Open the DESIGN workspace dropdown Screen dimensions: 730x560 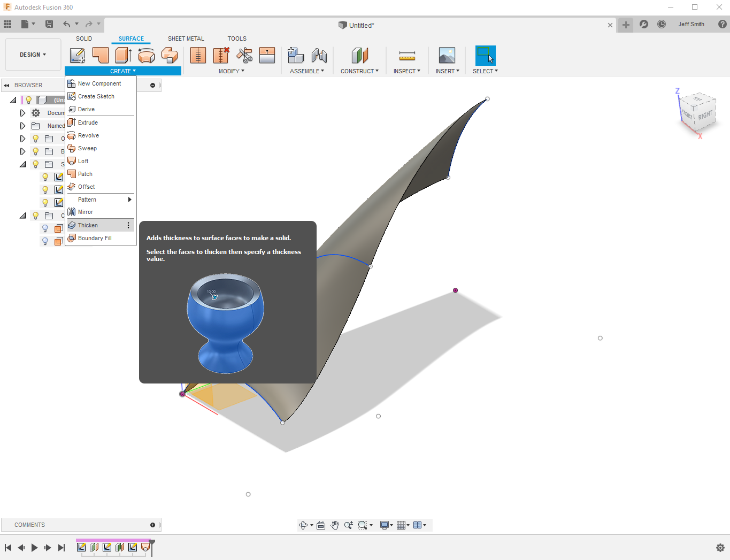[33, 55]
